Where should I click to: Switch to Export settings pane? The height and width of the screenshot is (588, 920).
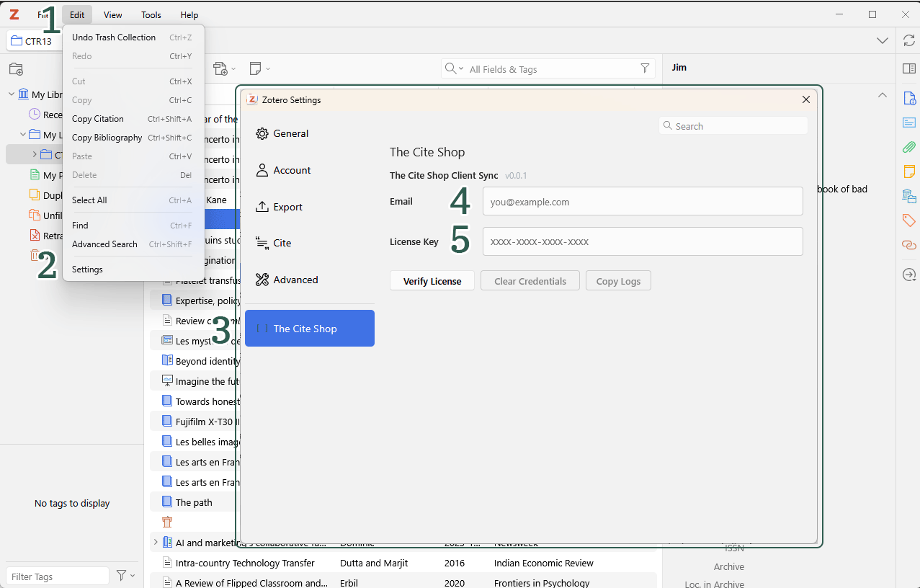click(x=310, y=208)
